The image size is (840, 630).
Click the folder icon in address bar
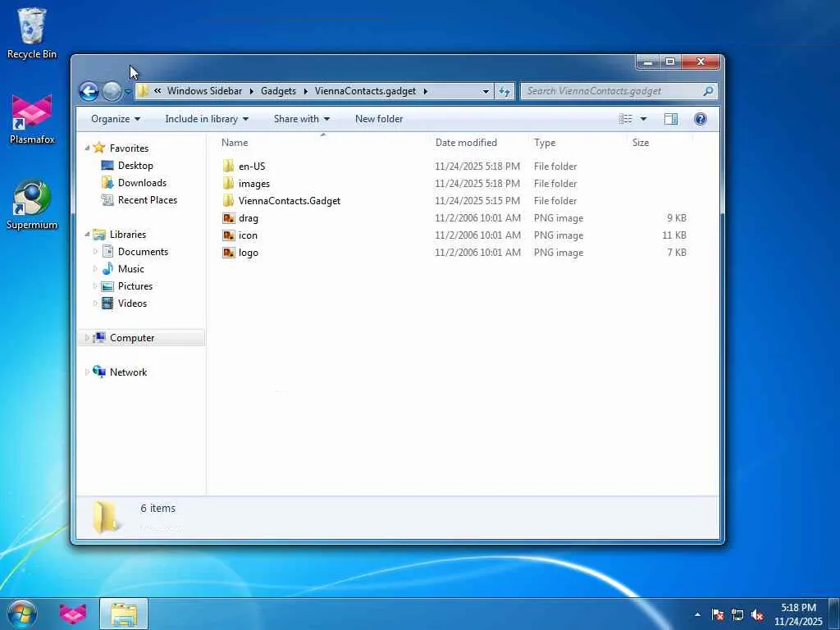pos(143,91)
